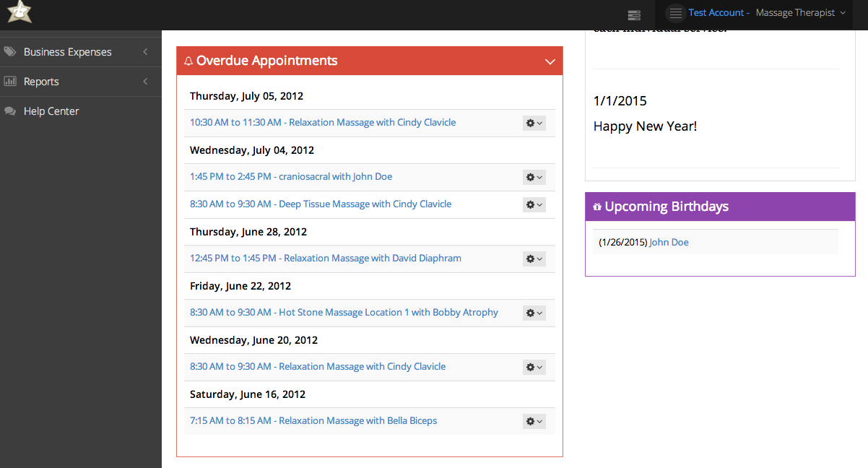The width and height of the screenshot is (868, 468).
Task: Collapse the Overdue Appointments panel chevron
Action: [x=550, y=61]
